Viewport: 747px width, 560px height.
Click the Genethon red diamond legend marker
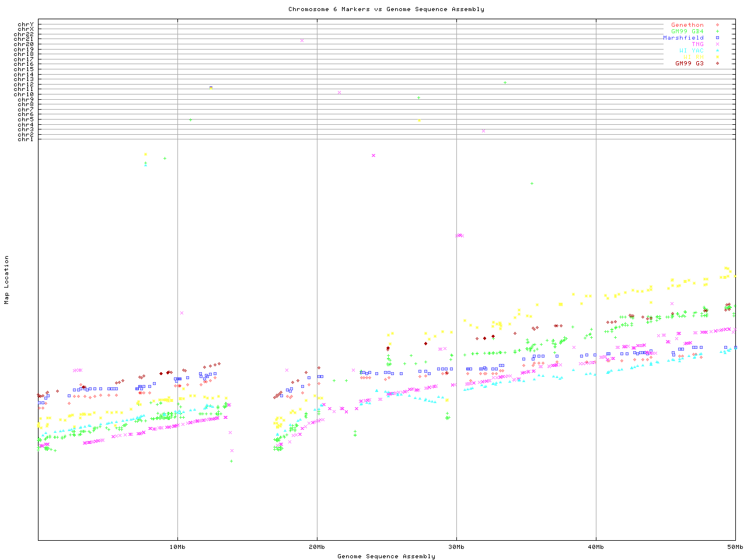[717, 25]
